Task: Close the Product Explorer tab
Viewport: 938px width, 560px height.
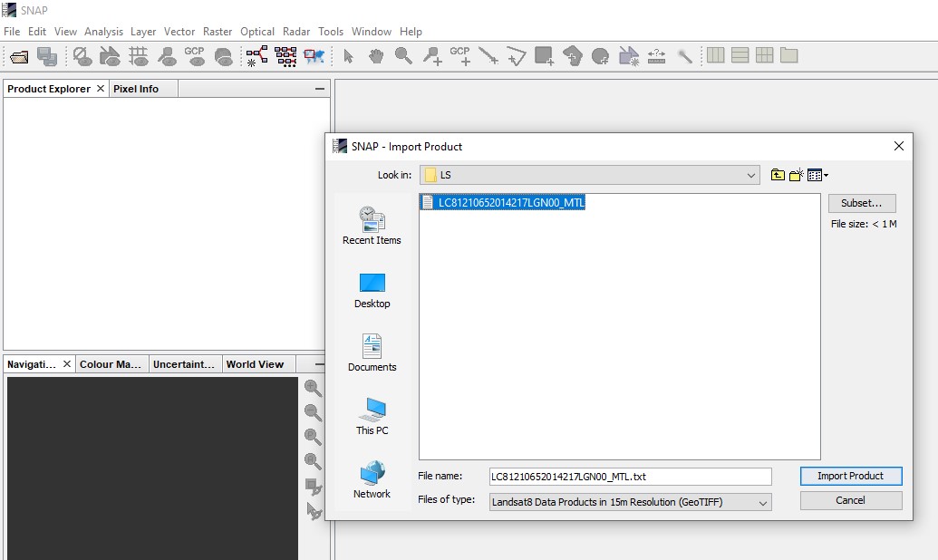Action: (101, 89)
